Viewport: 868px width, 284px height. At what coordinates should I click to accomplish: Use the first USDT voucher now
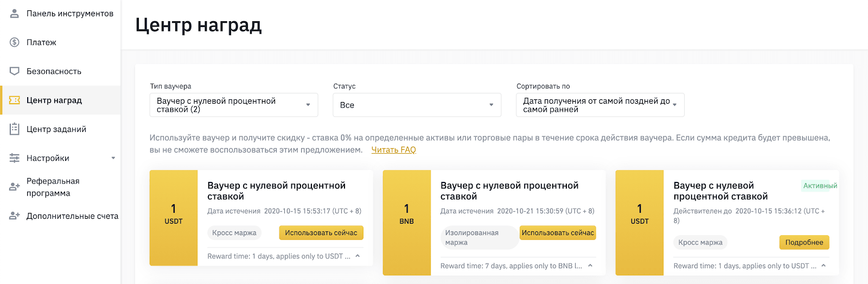321,232
